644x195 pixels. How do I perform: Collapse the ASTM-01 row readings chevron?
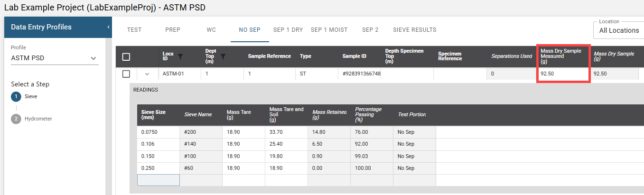point(147,74)
